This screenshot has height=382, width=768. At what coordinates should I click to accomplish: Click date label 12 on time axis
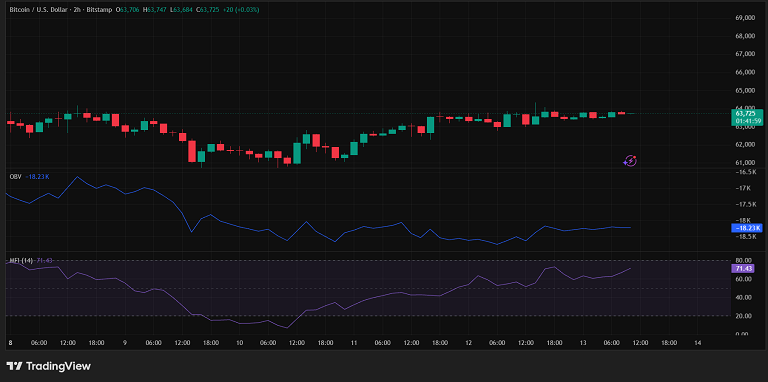[469, 343]
